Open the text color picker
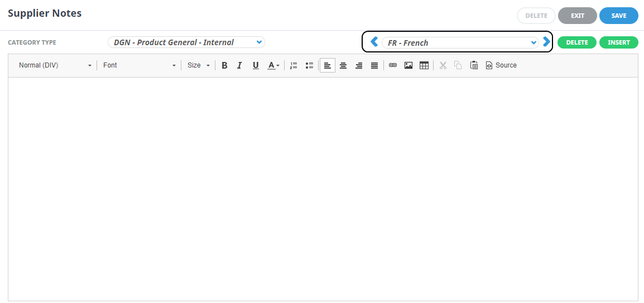 (273, 65)
